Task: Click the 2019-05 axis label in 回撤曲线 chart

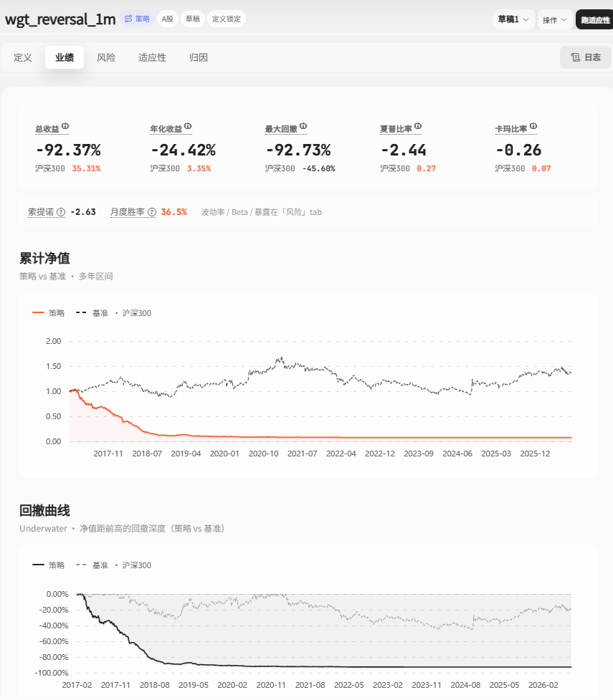Action: [194, 685]
